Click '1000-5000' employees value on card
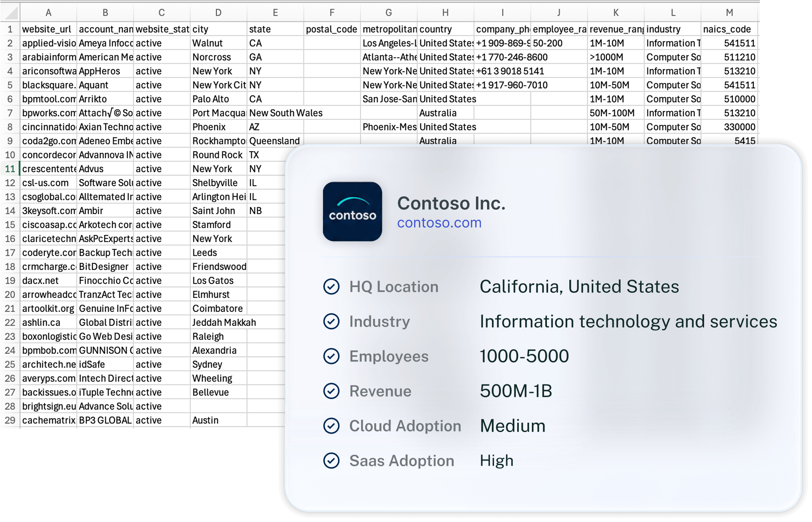This screenshot has height=522, width=812. click(x=524, y=356)
